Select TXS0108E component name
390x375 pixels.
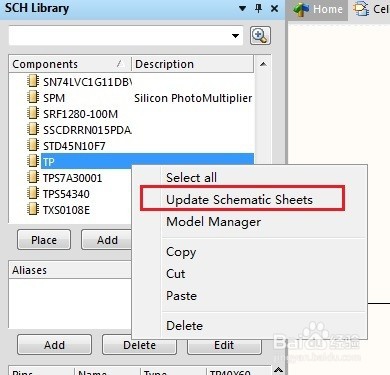(x=66, y=210)
